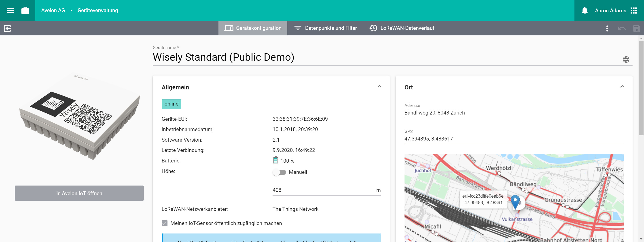Click the Werdhölzli label on map
Image resolution: width=644 pixels, height=242 pixels.
pos(499,168)
